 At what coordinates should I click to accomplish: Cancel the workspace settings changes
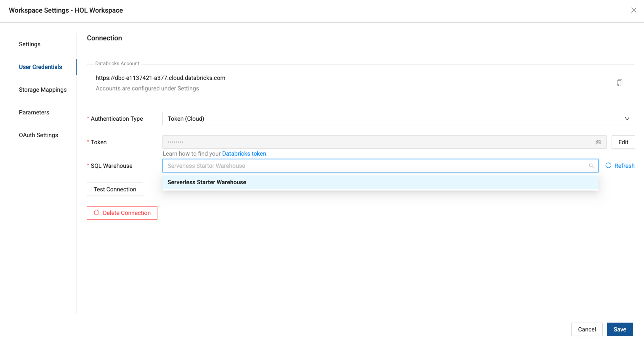[587, 329]
